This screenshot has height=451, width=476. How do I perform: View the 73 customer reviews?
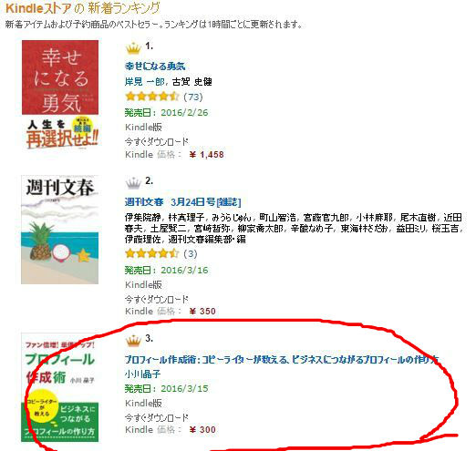(193, 97)
